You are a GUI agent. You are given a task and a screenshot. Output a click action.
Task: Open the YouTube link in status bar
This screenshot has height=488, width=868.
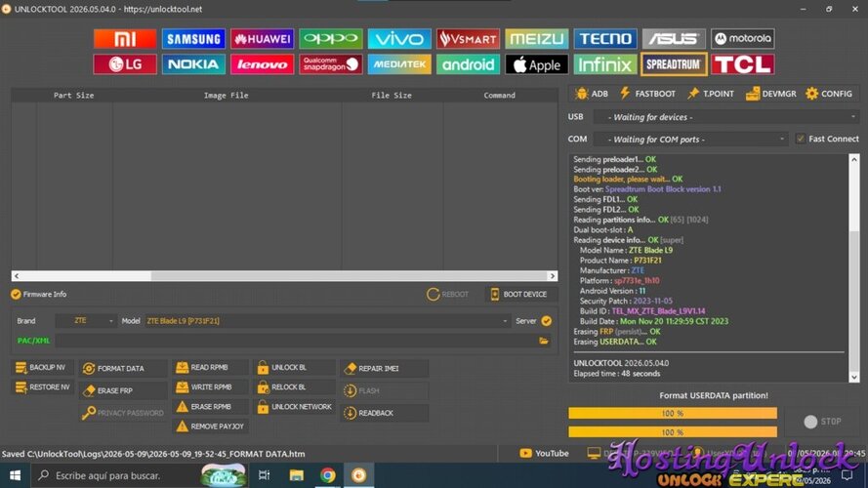(544, 453)
